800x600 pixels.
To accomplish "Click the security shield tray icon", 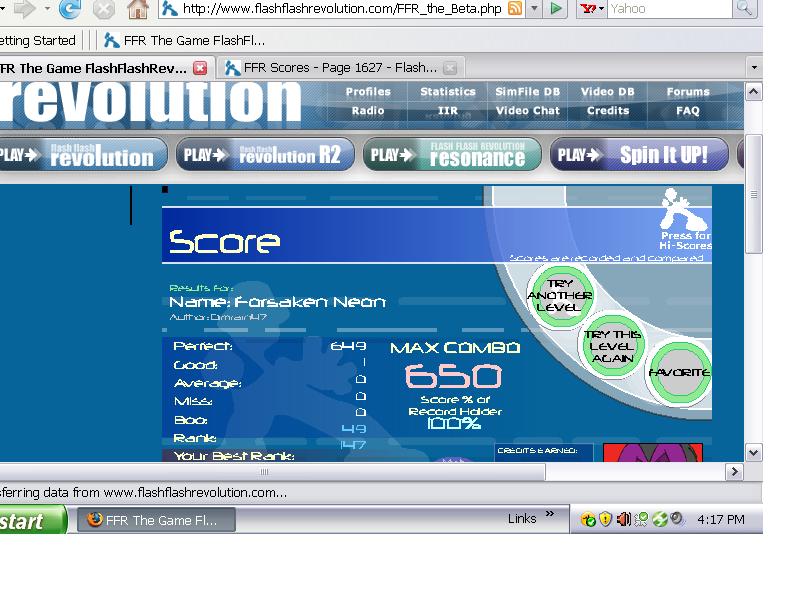I will coord(605,519).
